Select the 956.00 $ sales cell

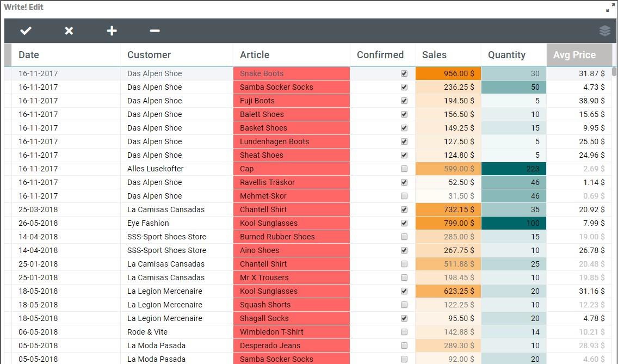coord(448,73)
